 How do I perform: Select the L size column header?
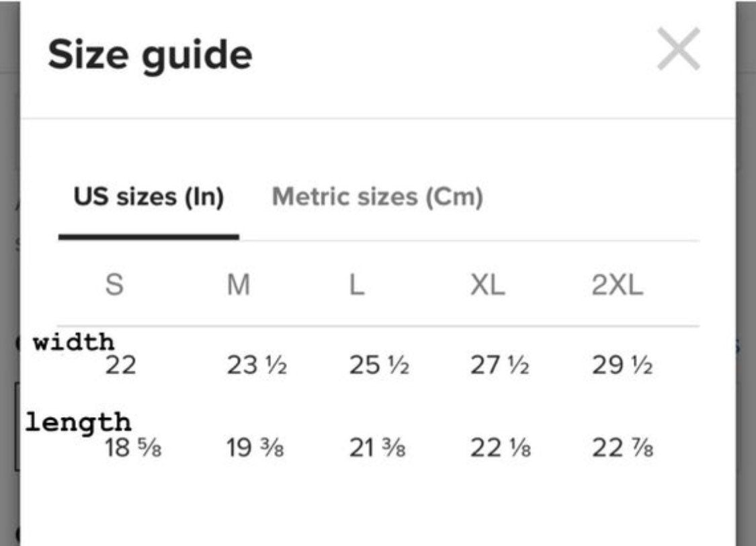point(357,284)
